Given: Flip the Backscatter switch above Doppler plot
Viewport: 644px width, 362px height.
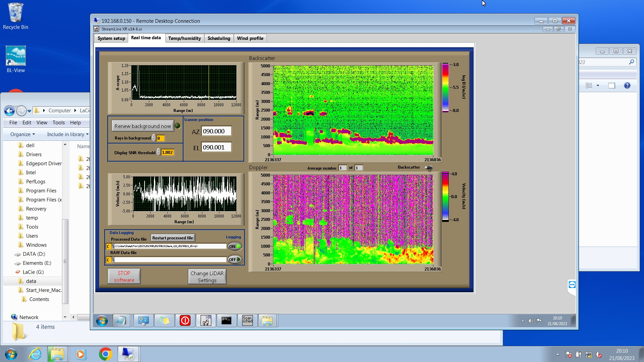Looking at the screenshot, I should pyautogui.click(x=428, y=168).
